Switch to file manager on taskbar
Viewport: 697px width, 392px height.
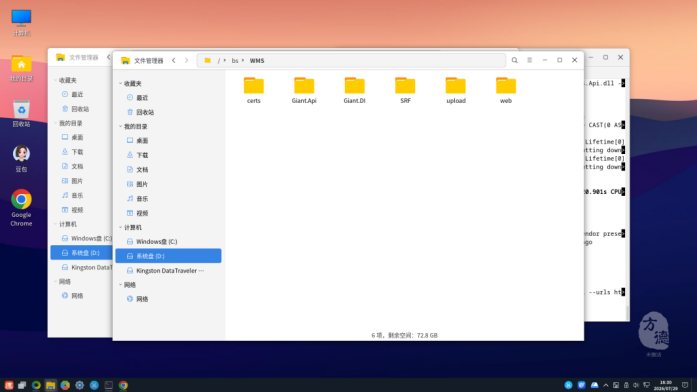pos(50,385)
